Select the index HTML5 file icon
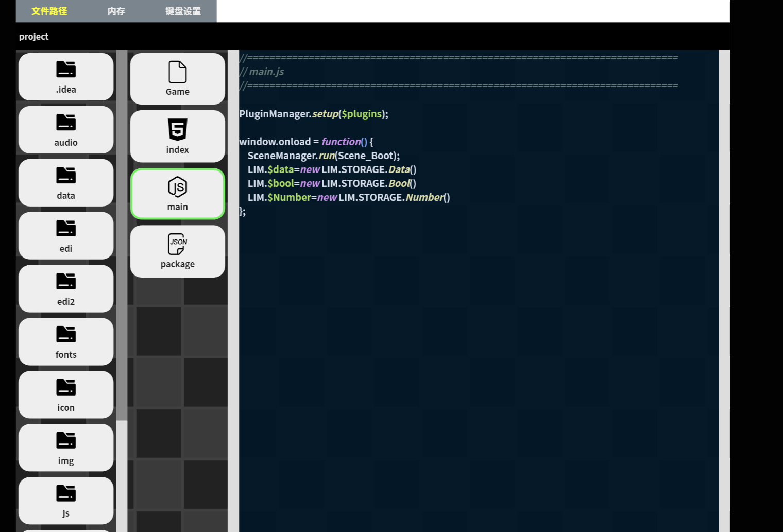Image resolution: width=783 pixels, height=532 pixels. click(x=178, y=130)
